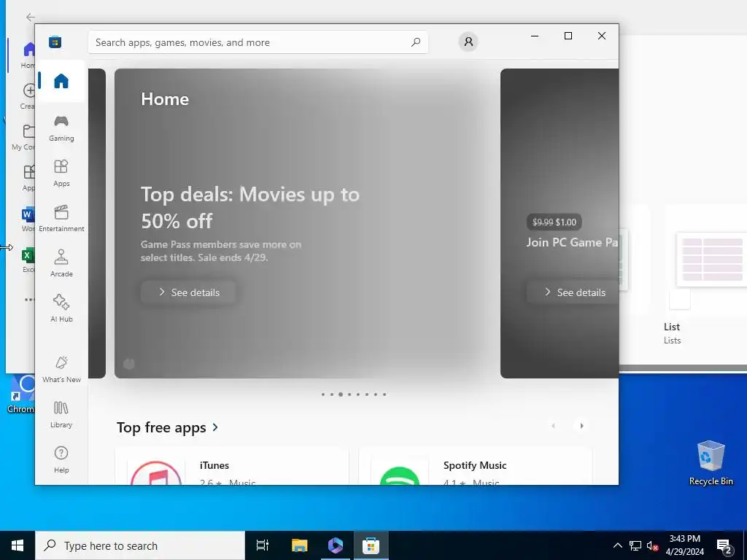Maximize the Microsoft Store window
The height and width of the screenshot is (560, 747).
point(568,36)
